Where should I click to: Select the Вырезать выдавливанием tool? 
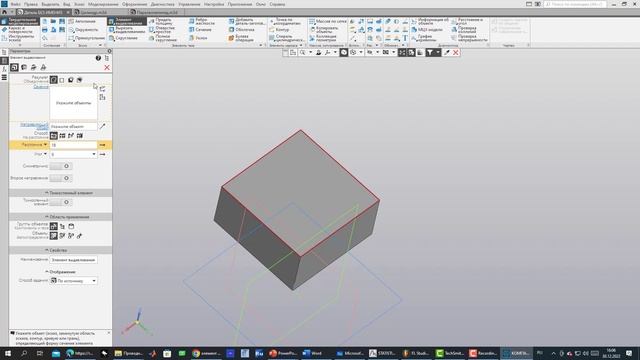127,30
